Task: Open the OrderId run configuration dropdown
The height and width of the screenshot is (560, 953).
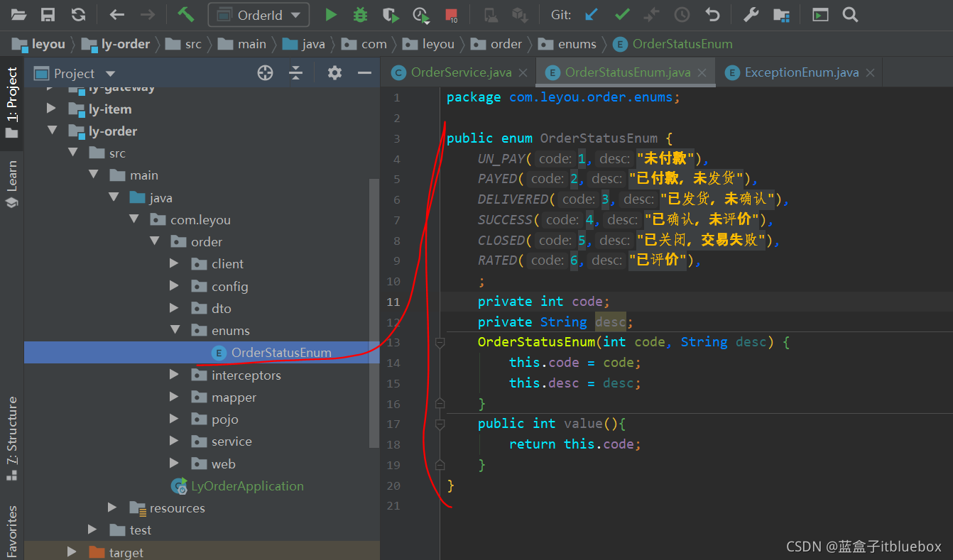Action: pyautogui.click(x=258, y=15)
